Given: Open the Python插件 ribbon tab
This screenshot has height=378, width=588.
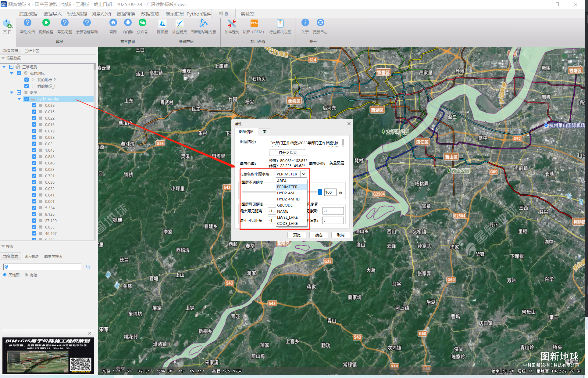Looking at the screenshot, I should coord(199,14).
